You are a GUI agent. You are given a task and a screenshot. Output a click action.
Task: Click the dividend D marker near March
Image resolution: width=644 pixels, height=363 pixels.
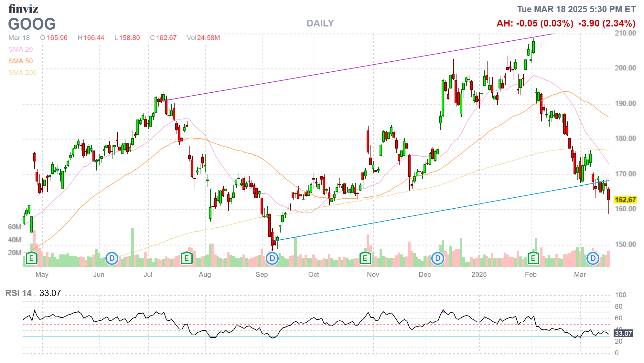tap(593, 258)
